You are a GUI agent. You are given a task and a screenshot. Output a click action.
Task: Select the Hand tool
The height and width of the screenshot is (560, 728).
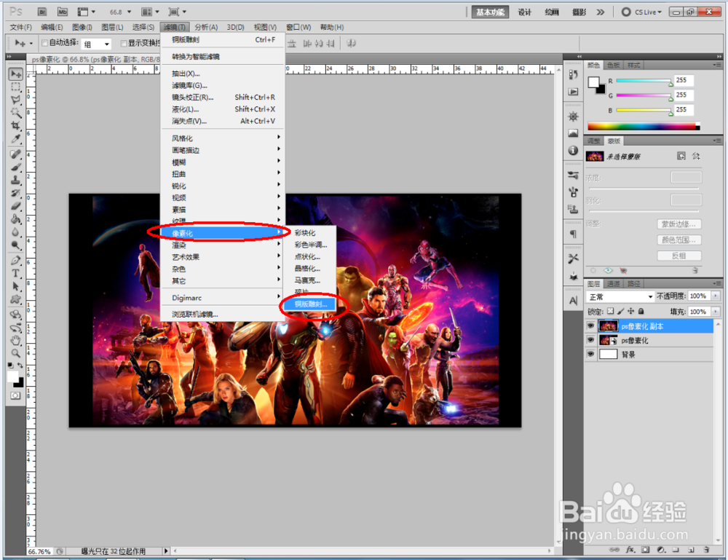(16, 340)
